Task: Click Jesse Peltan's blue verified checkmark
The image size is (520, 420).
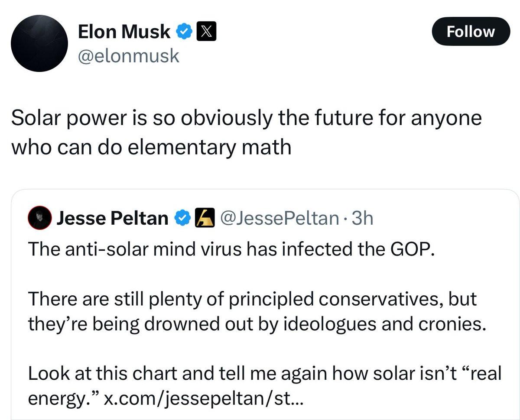Action: pos(182,218)
